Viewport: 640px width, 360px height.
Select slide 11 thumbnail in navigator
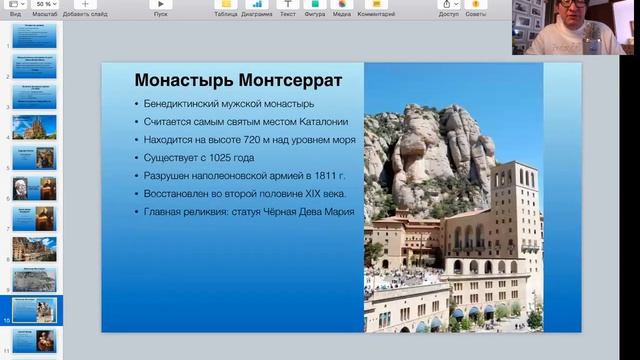(x=34, y=341)
